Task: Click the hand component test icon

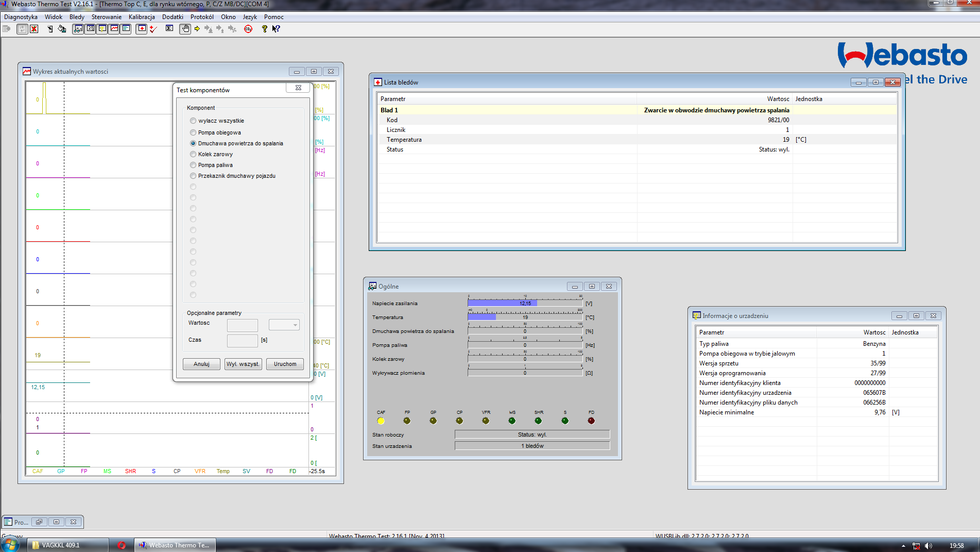Action: pos(185,29)
